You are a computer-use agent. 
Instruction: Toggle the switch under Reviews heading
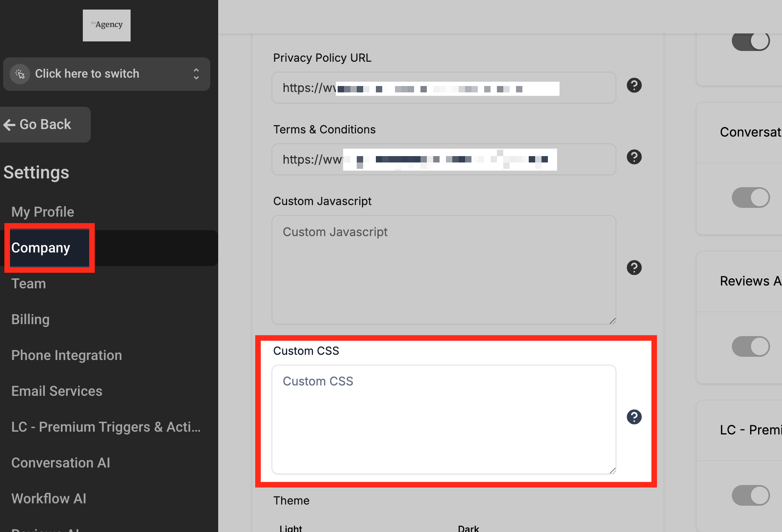click(751, 346)
